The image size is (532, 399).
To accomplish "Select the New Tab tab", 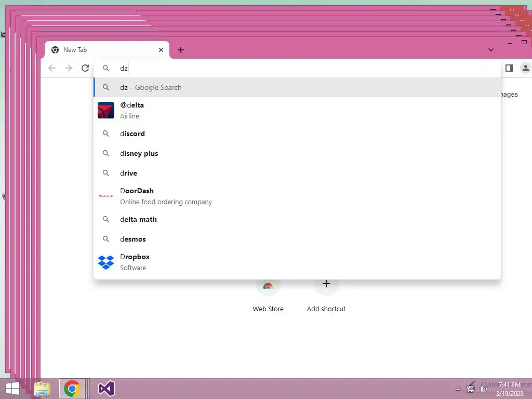I will pos(107,50).
